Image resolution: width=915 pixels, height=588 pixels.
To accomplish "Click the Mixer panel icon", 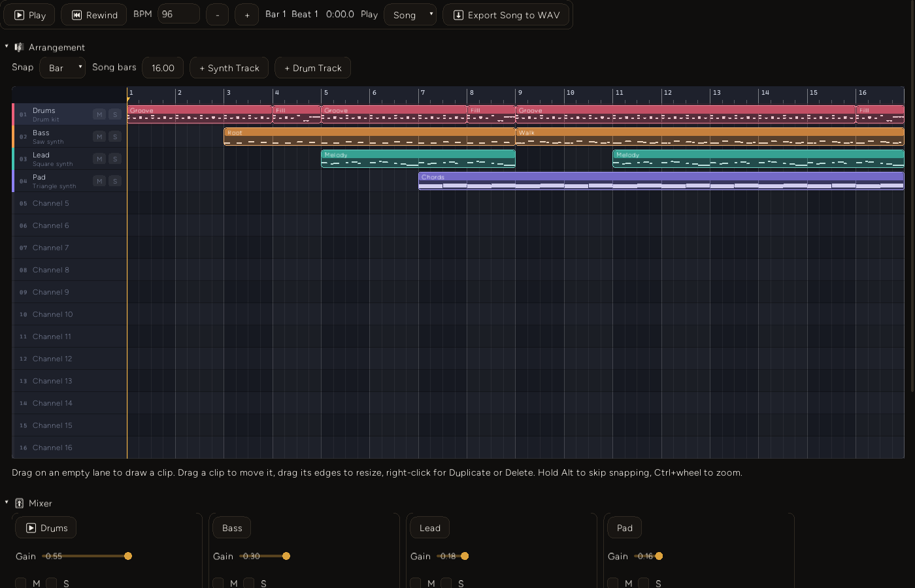I will 19,503.
